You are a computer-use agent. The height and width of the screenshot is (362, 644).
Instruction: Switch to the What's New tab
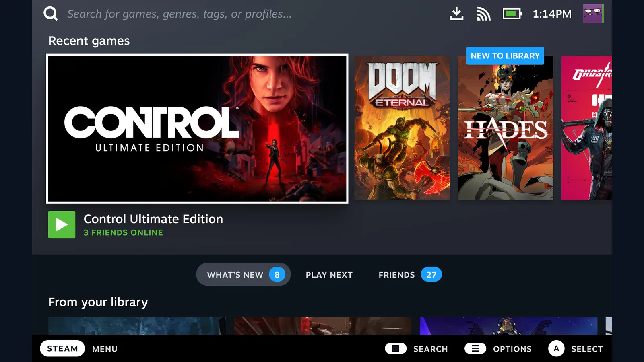pos(243,274)
